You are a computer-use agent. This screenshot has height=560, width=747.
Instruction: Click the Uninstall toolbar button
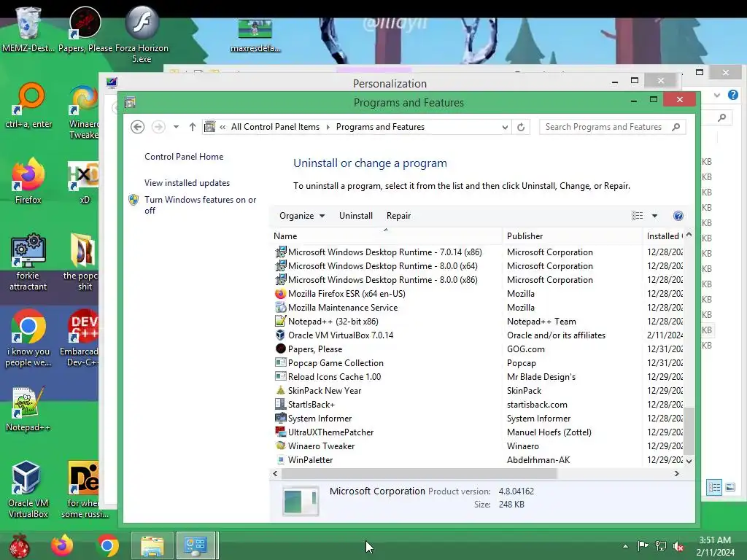point(356,216)
